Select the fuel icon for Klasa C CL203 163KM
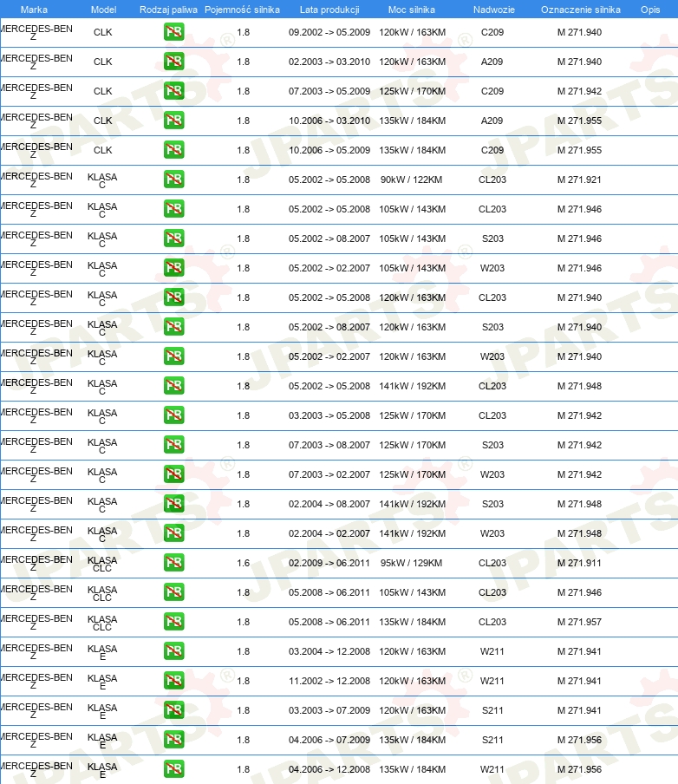678x784 pixels. (174, 297)
